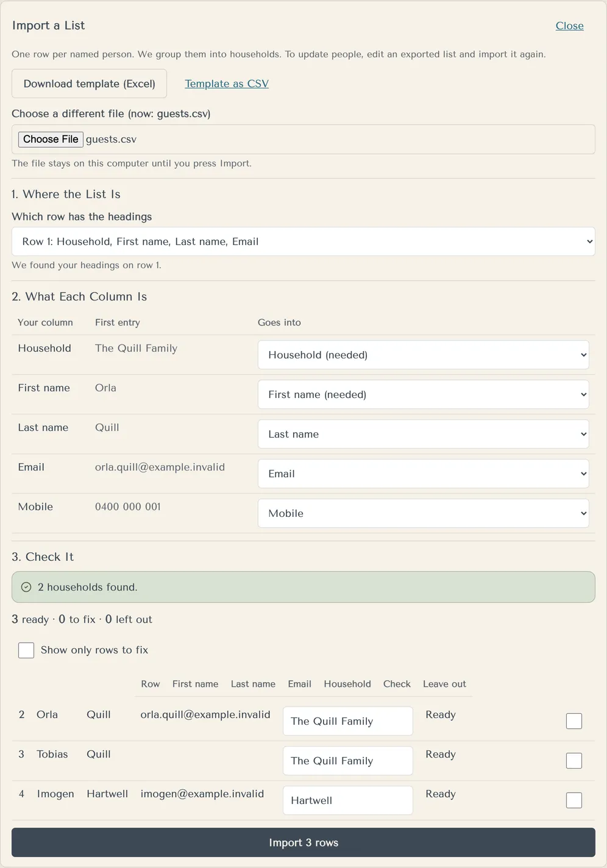Open the heading row selector dropdown
This screenshot has width=607, height=868.
pyautogui.click(x=303, y=241)
